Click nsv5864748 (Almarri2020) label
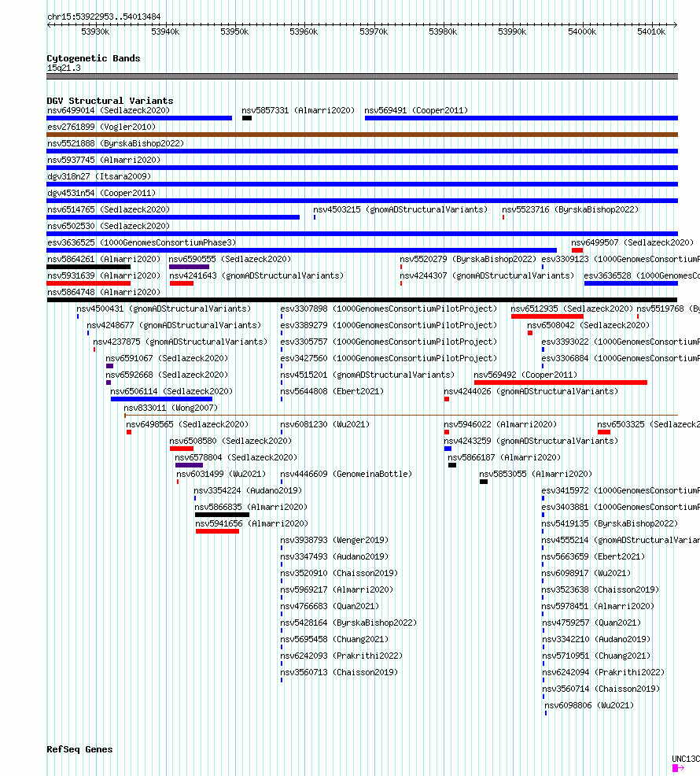The image size is (700, 776). pyautogui.click(x=104, y=292)
